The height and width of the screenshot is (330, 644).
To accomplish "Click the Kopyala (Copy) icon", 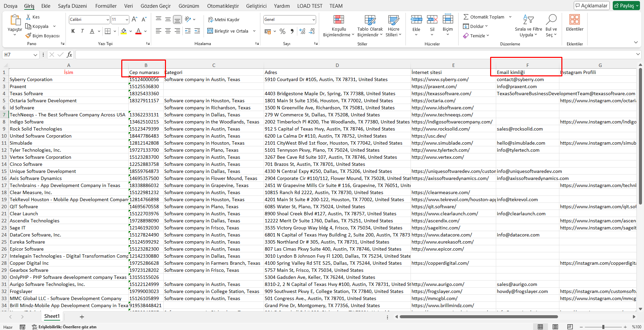I will coord(29,26).
